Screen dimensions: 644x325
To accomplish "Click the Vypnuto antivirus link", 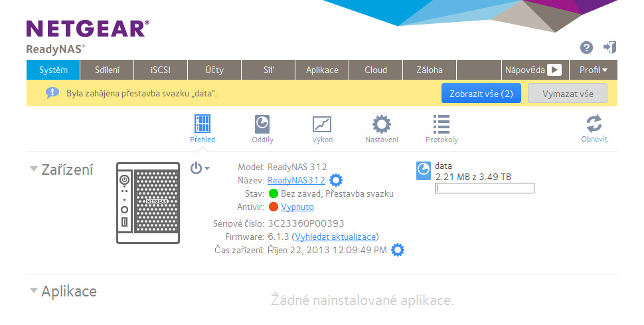I will point(297,207).
